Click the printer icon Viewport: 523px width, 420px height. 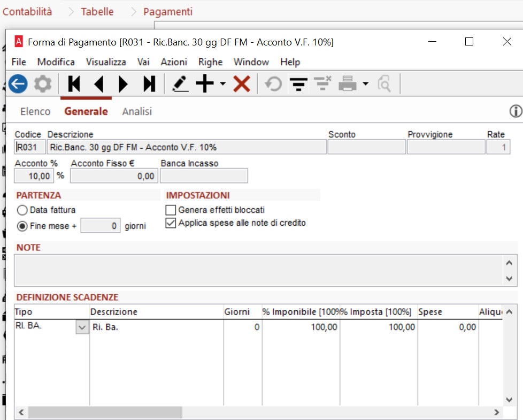click(348, 83)
